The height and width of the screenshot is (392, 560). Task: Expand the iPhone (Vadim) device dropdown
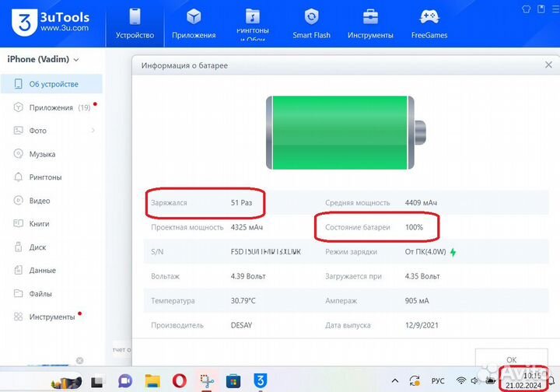point(76,59)
